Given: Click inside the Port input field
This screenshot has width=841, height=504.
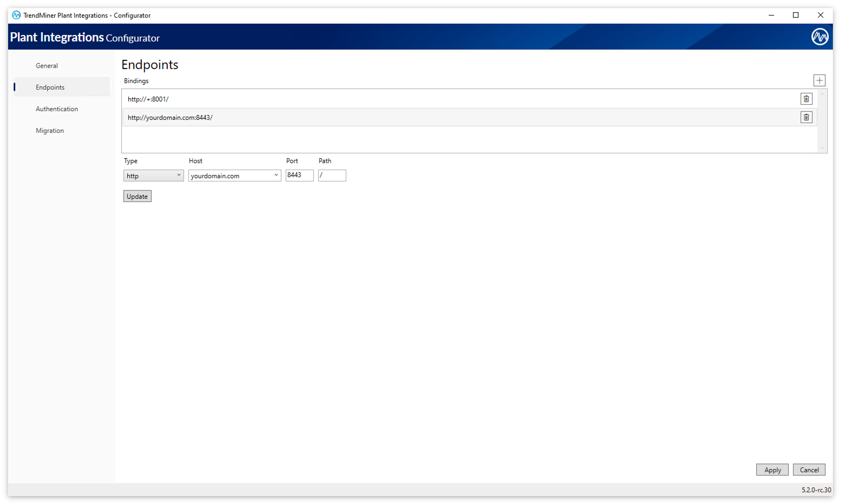Looking at the screenshot, I should [x=299, y=175].
